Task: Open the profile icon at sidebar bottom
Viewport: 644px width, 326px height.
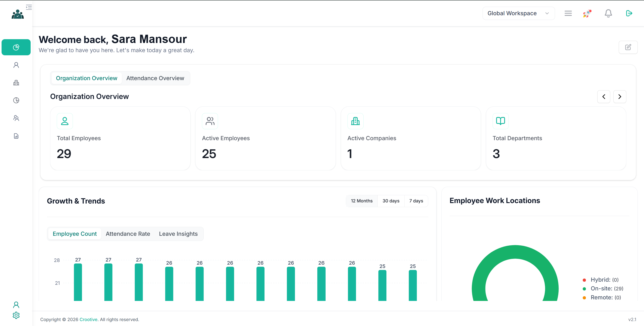Action: click(16, 305)
